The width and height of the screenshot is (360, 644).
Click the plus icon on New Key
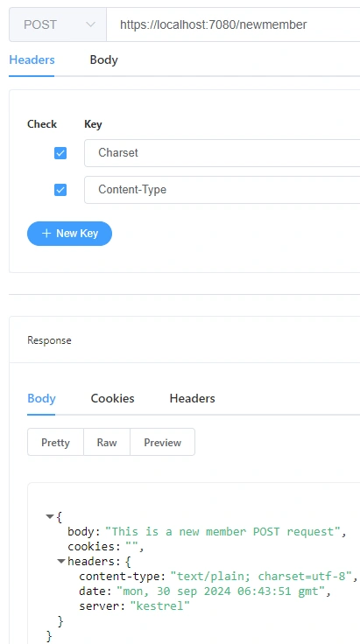46,234
